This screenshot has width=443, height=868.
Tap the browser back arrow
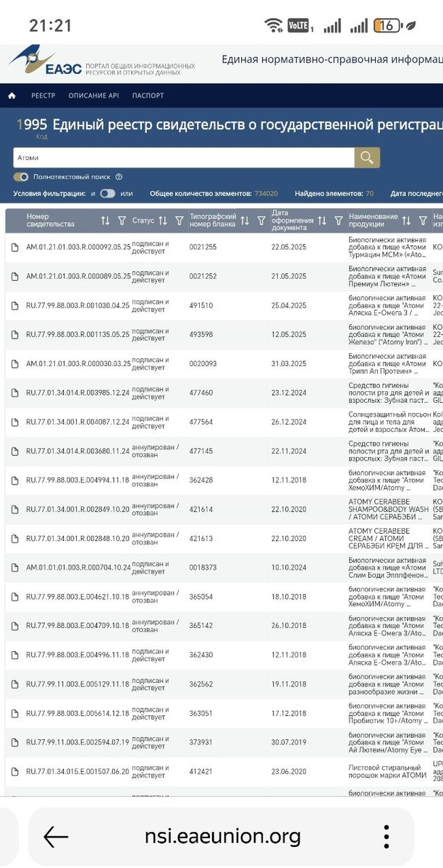[x=56, y=836]
